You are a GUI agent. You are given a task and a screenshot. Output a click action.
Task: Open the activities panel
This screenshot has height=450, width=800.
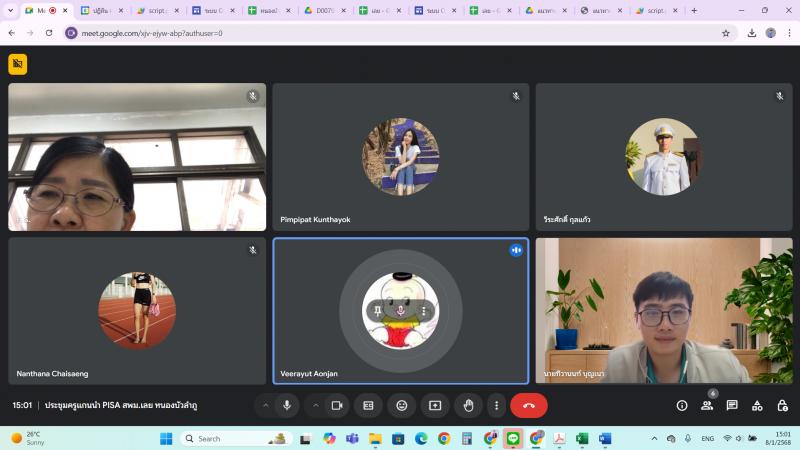(x=757, y=406)
